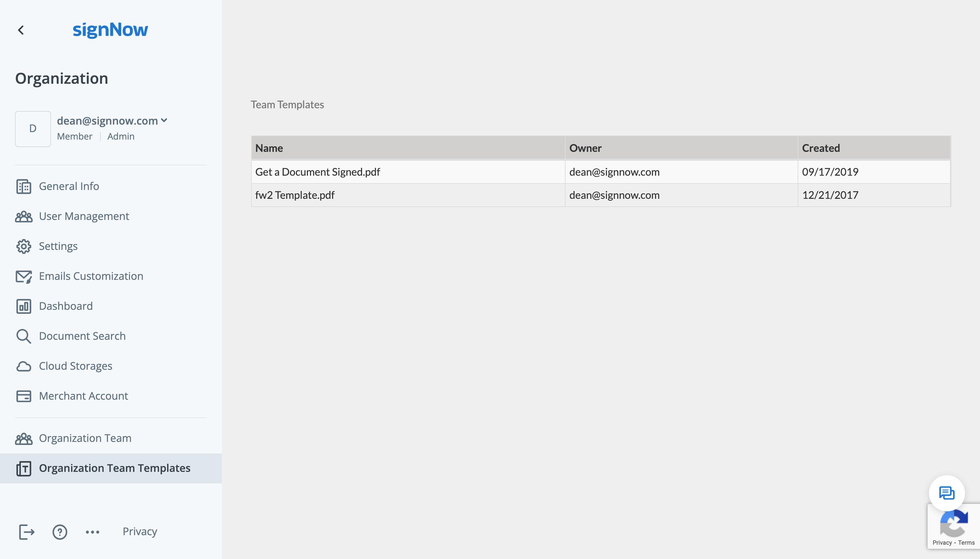Click the logout icon
The image size is (980, 559).
27,532
